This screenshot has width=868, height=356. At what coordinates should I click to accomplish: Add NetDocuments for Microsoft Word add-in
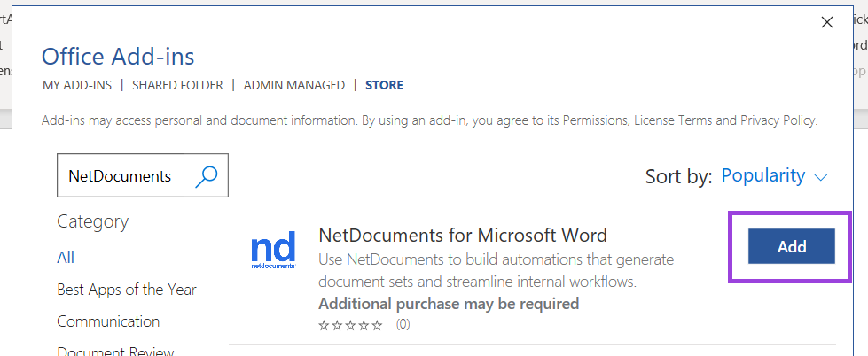tap(791, 246)
